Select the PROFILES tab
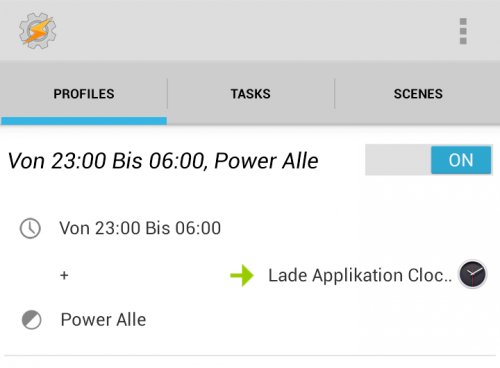500x368 pixels. click(84, 94)
